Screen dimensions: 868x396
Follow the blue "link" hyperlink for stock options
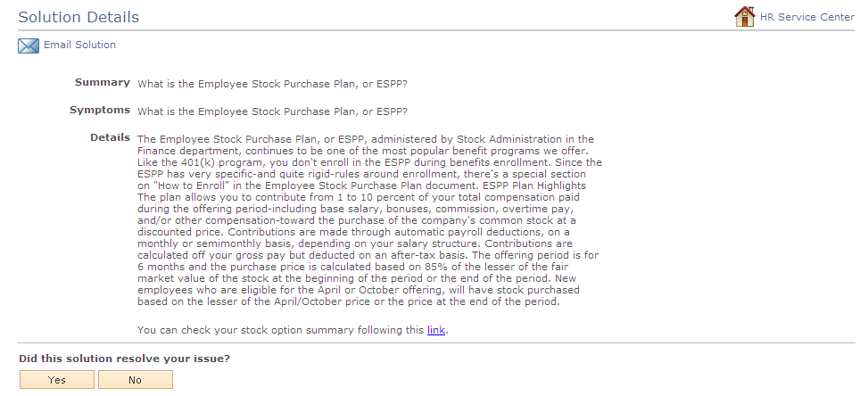435,330
